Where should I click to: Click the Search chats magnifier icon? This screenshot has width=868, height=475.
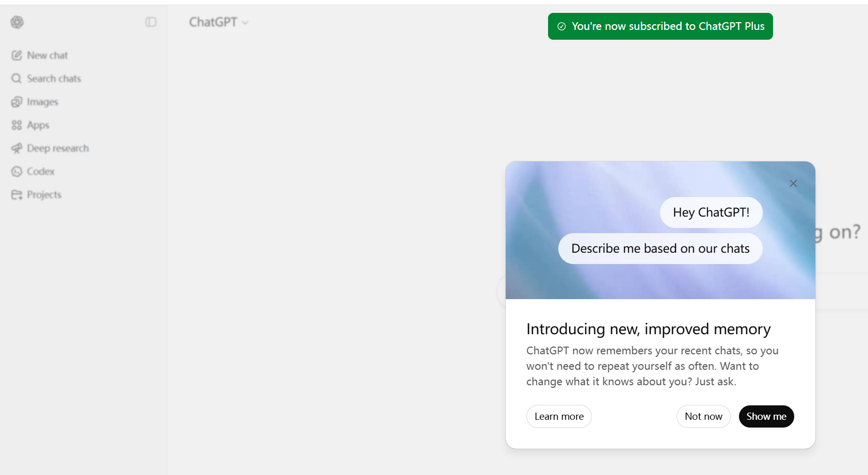click(17, 78)
